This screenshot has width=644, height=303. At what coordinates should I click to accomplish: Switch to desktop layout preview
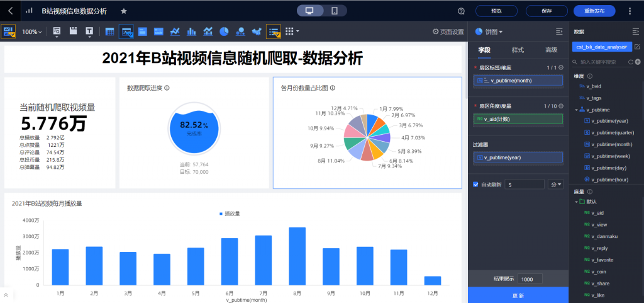click(x=309, y=11)
